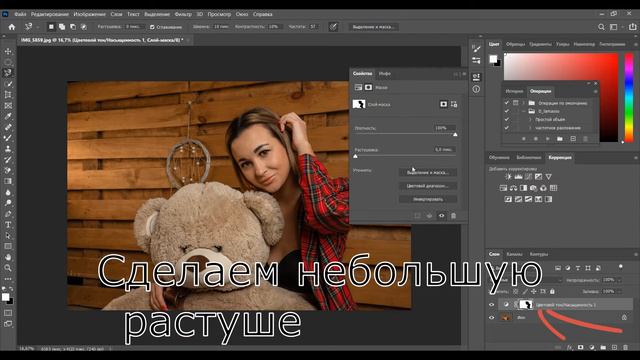Viewport: 640px width, 360px height.
Task: Click the hue spectrum slider in Color panel
Action: coord(629,97)
